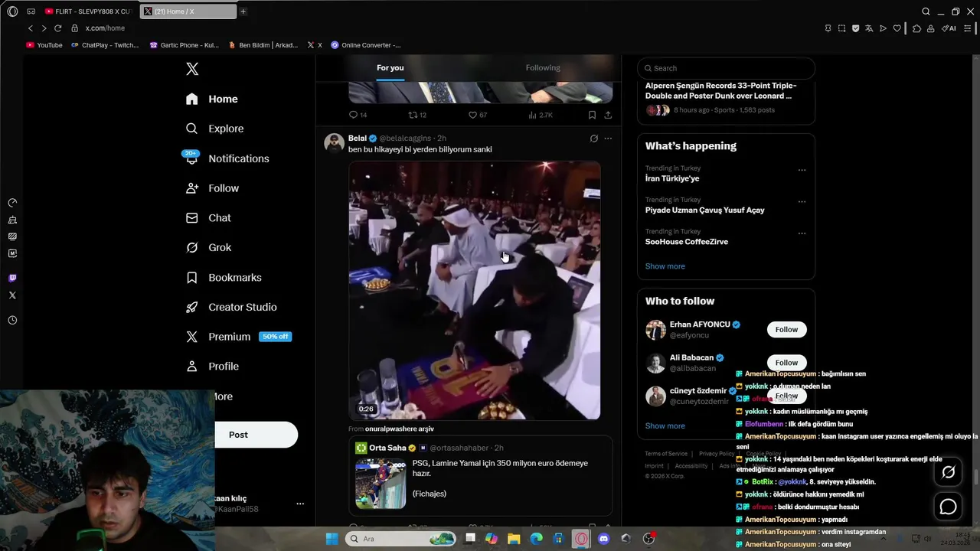Repost the top post with 12 reposts
980x551 pixels.
click(417, 115)
